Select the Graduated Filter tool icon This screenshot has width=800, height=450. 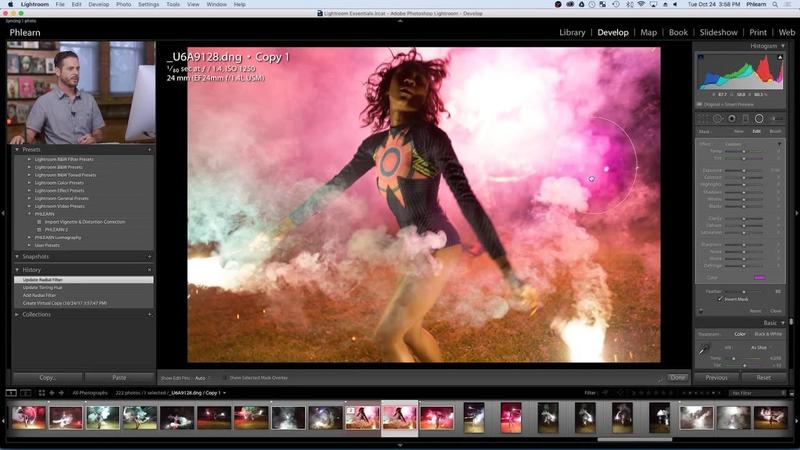[745, 118]
